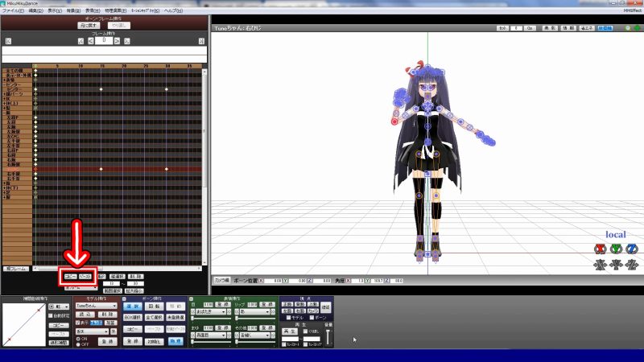
Task: Click the grey Z move axis icon
Action: tap(632, 265)
